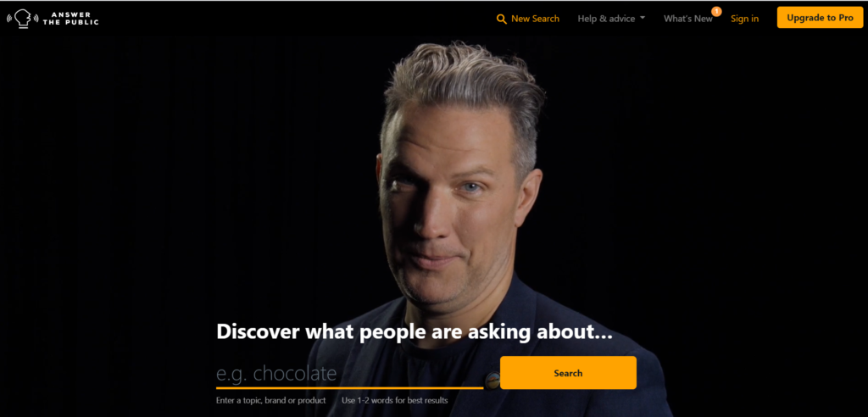The height and width of the screenshot is (417, 868).
Task: Open the Help & advice dropdown arrow
Action: [643, 19]
